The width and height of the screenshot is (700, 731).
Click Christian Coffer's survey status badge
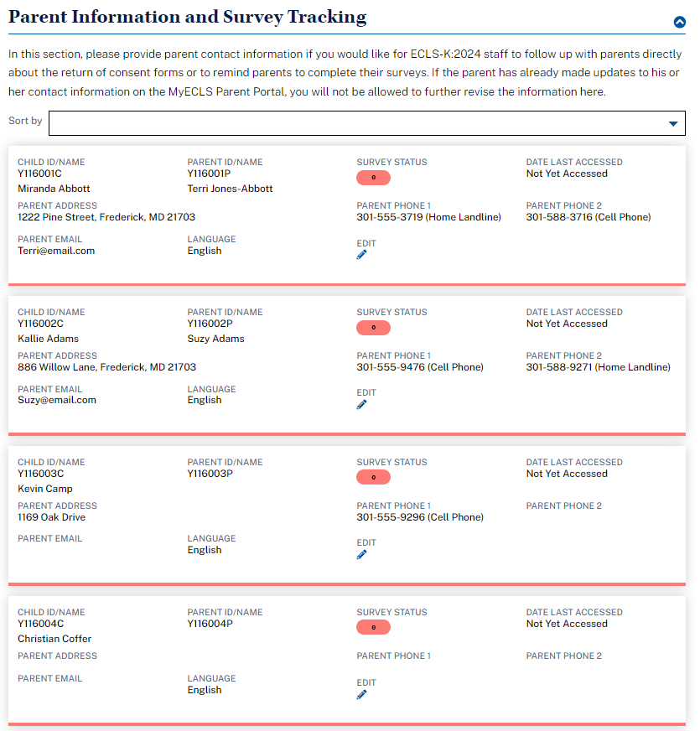coord(373,628)
